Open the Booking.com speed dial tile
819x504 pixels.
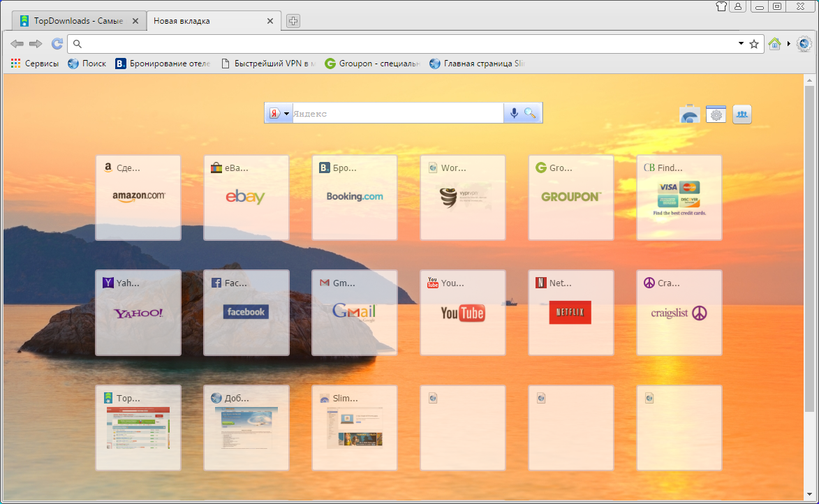[355, 198]
